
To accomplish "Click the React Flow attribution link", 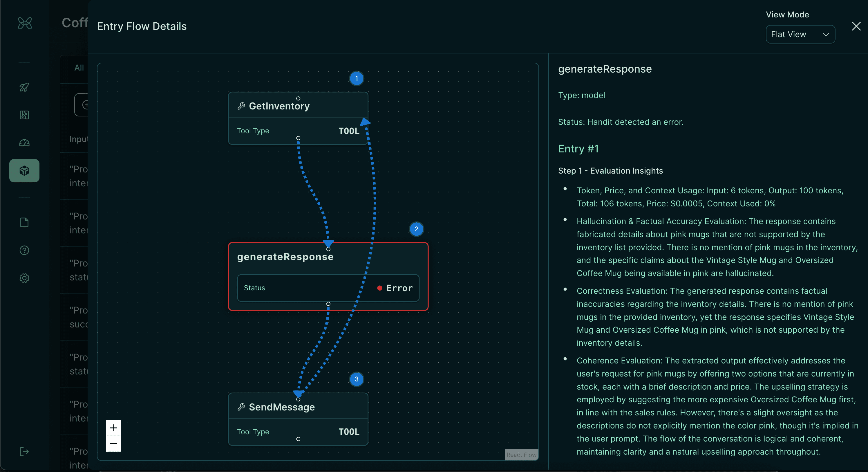I will [x=521, y=455].
